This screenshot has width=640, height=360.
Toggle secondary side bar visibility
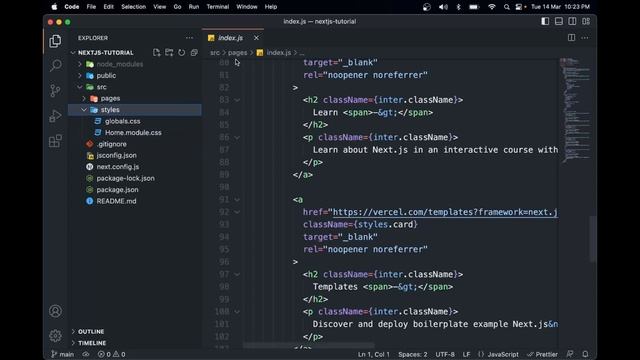pos(572,21)
